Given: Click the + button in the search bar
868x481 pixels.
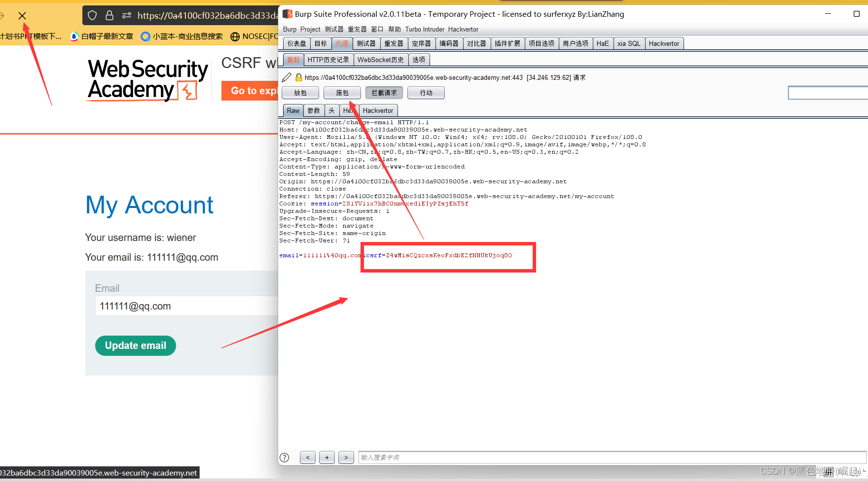Looking at the screenshot, I should [x=327, y=457].
